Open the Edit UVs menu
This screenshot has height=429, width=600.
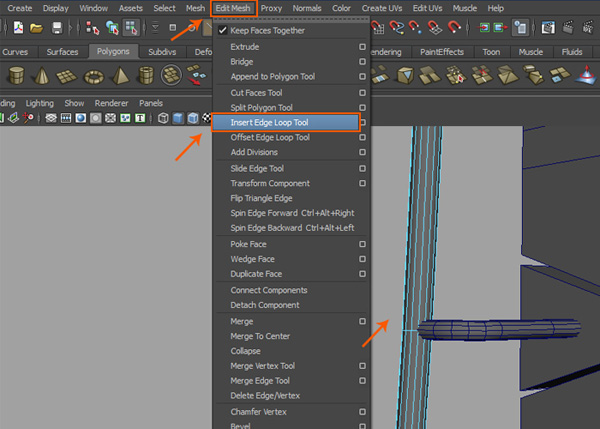tap(427, 8)
